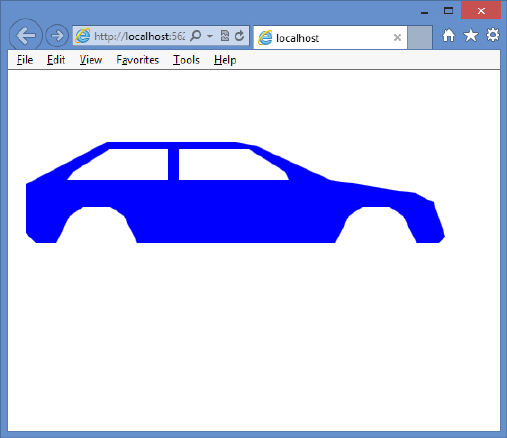The height and width of the screenshot is (438, 507).
Task: Toggle the Compatibility View icon
Action: tap(225, 35)
